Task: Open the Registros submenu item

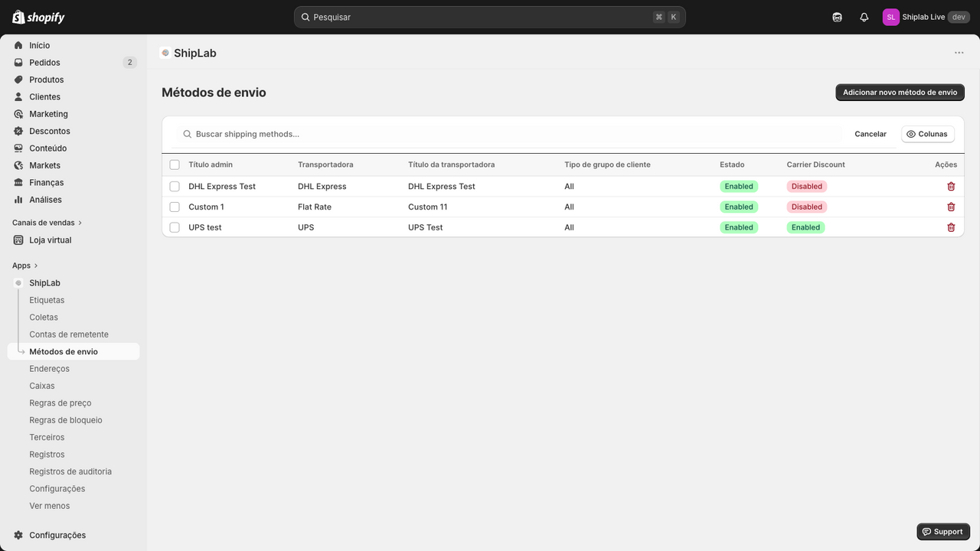Action: point(47,455)
